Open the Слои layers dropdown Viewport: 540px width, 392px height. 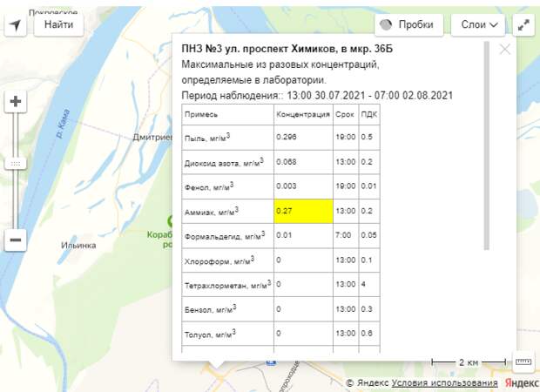(478, 25)
